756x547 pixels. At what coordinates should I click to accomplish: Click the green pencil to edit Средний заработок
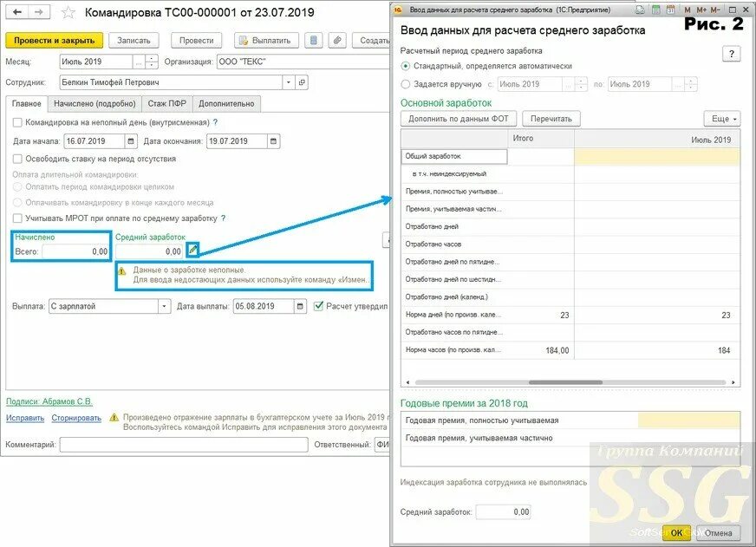pyautogui.click(x=192, y=250)
